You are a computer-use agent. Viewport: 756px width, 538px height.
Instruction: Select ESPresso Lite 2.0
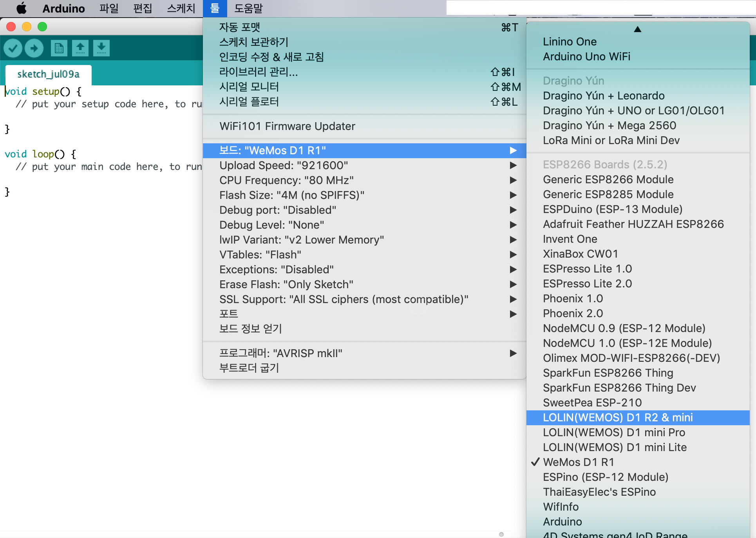[638, 283]
